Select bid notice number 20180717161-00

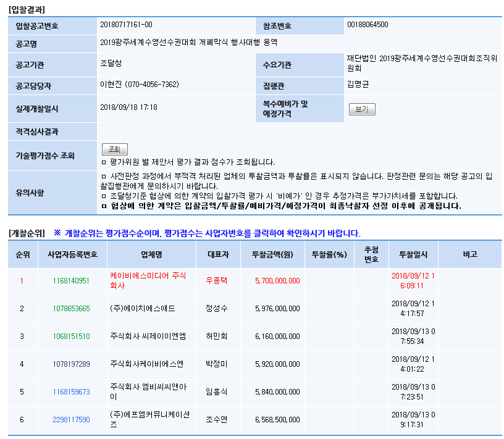pos(127,25)
